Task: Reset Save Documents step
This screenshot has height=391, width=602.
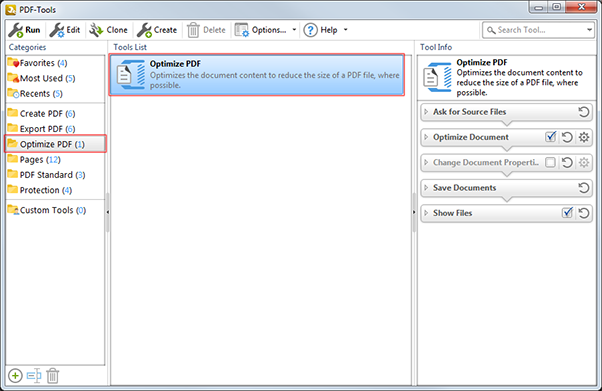Action: [584, 188]
